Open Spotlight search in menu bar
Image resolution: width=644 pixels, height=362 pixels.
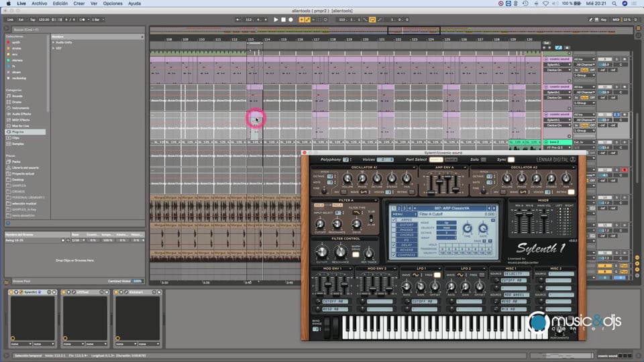(614, 3)
